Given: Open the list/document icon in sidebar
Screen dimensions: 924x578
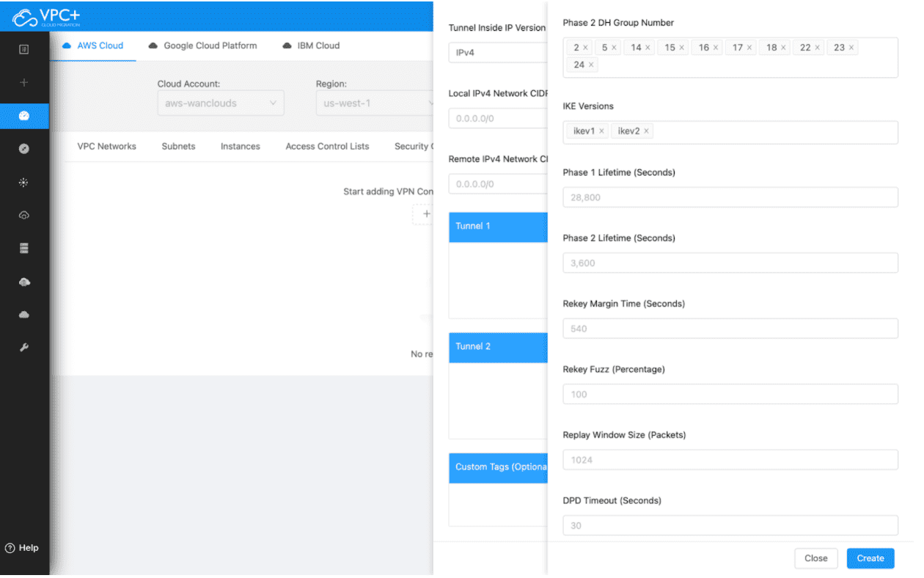Looking at the screenshot, I should click(24, 49).
